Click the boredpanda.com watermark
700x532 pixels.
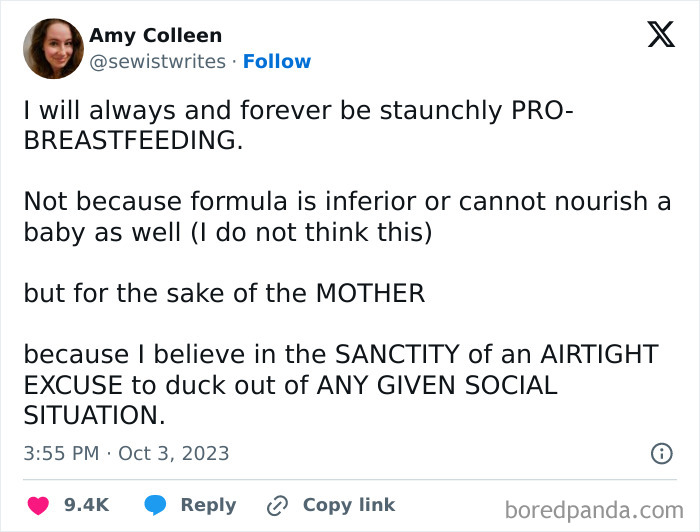tap(593, 510)
